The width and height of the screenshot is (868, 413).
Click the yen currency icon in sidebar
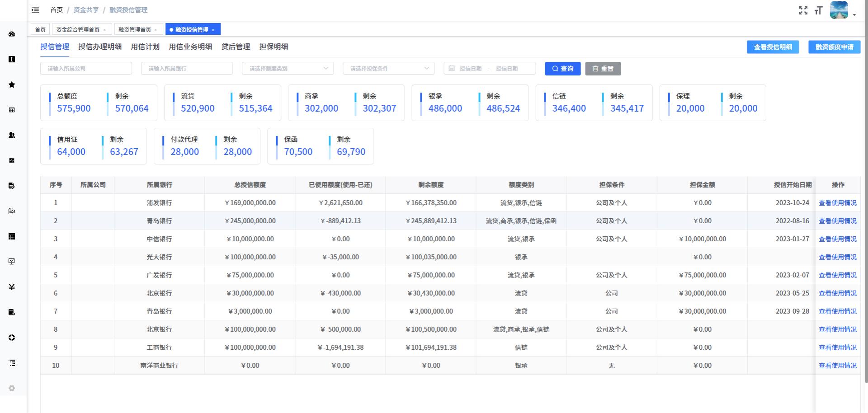pyautogui.click(x=12, y=287)
